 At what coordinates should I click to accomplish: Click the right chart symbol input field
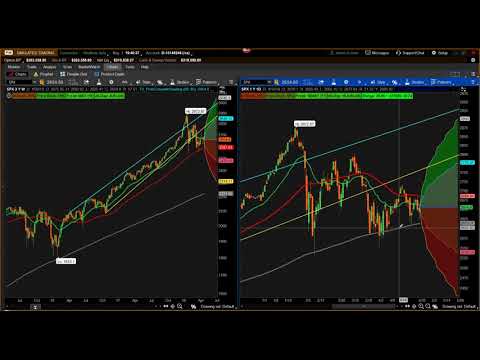(x=255, y=82)
